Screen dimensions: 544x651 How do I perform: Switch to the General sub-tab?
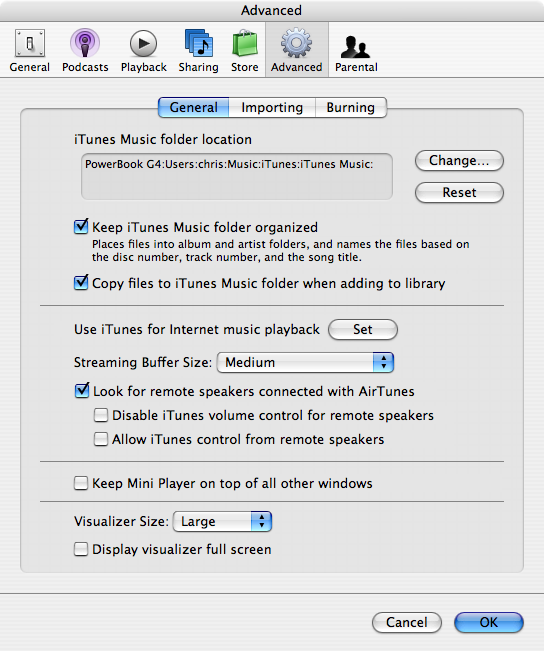click(194, 108)
